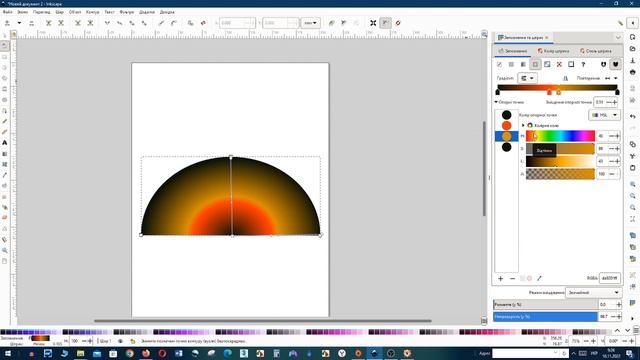Click the question mark unknown paint icon
Viewport: 640px width, 360px height.
[583, 64]
